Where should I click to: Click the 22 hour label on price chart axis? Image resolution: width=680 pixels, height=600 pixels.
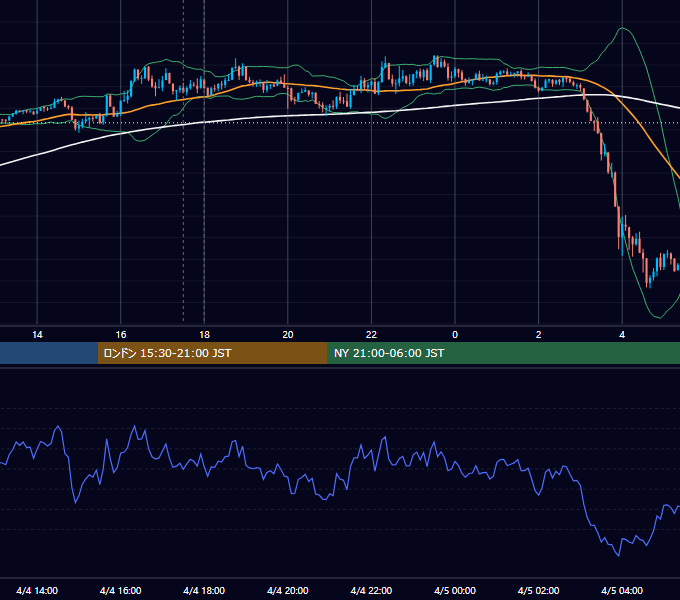coord(371,335)
